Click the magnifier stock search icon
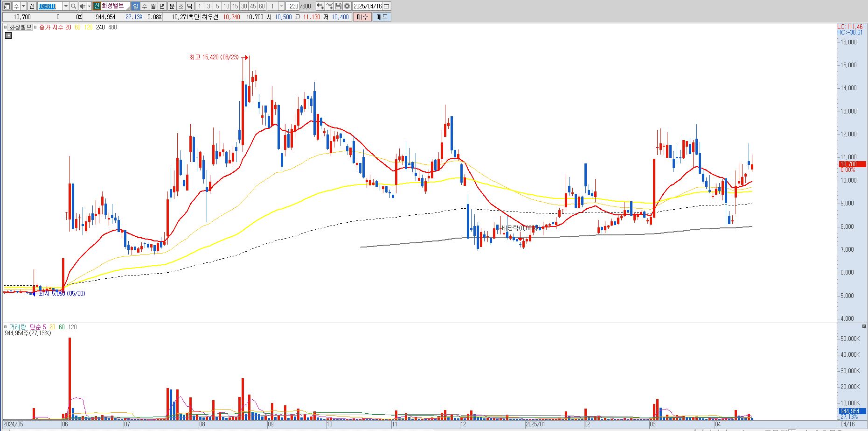Viewport: 868px width, 431px height. [x=73, y=6]
